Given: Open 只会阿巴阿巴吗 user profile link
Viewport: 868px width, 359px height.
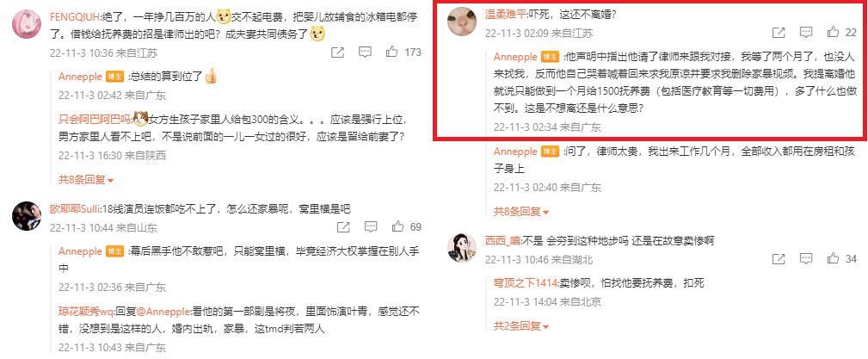Looking at the screenshot, I should point(94,119).
